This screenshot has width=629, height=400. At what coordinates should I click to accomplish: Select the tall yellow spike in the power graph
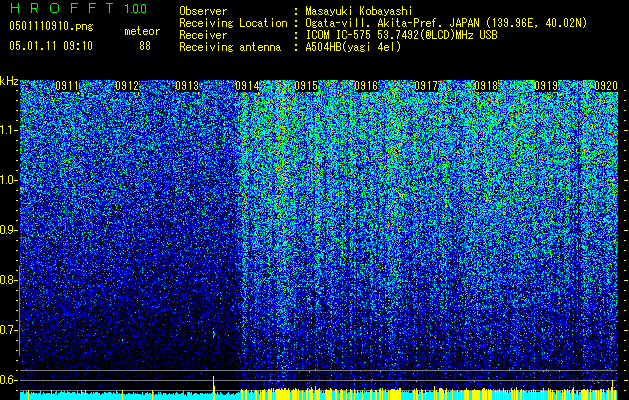coord(214,388)
